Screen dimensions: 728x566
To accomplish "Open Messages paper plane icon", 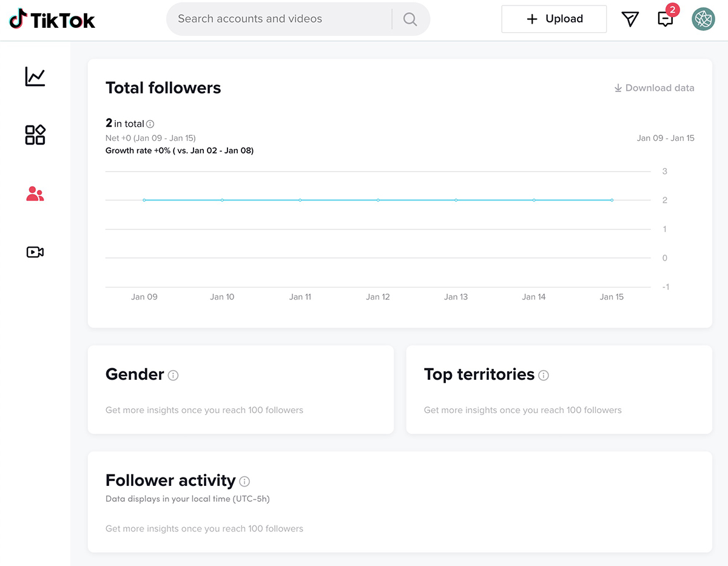I will point(630,19).
